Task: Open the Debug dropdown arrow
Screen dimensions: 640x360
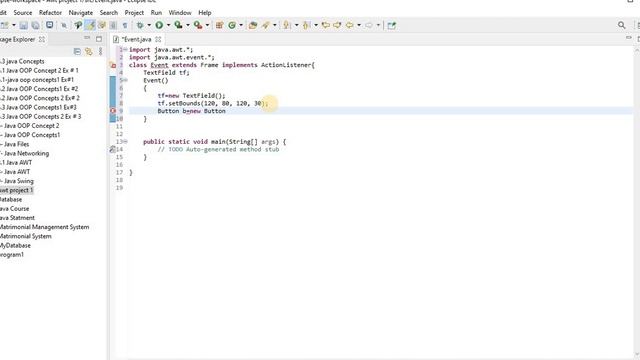Action: (x=149, y=25)
